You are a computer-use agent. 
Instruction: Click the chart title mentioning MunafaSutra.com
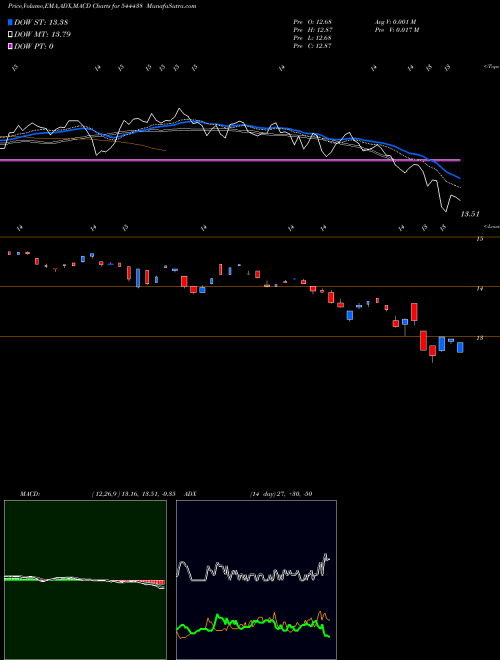tap(102, 6)
